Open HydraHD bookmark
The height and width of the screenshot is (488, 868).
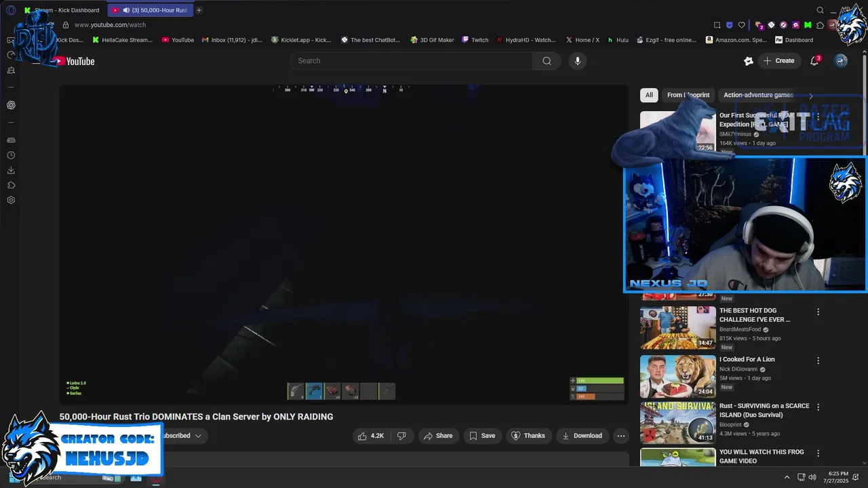coord(526,40)
